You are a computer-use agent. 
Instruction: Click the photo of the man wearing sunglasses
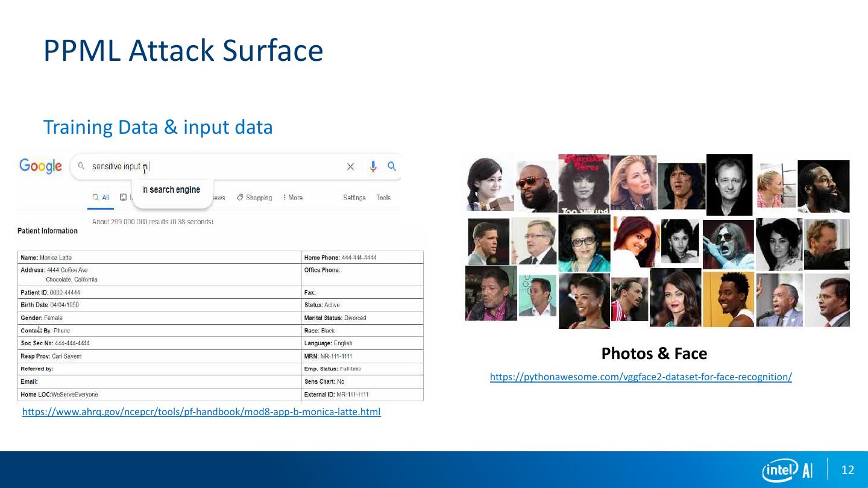click(x=536, y=186)
